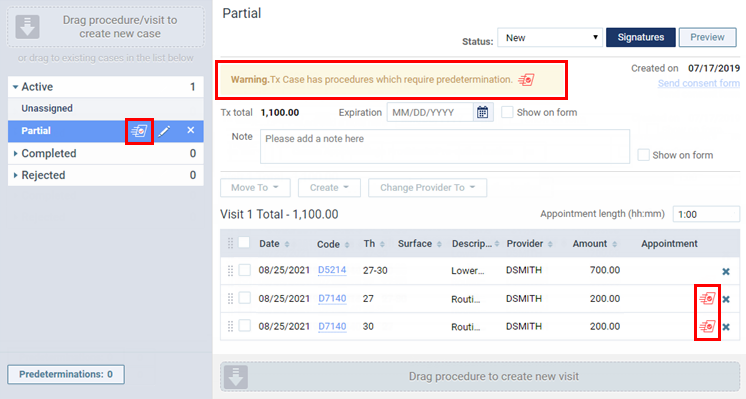Click predetermination icon in warning banner
The image size is (746, 399).
point(526,80)
